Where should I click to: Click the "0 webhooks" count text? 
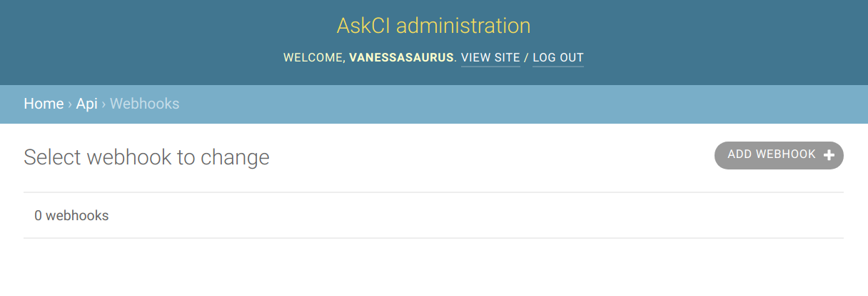point(71,215)
